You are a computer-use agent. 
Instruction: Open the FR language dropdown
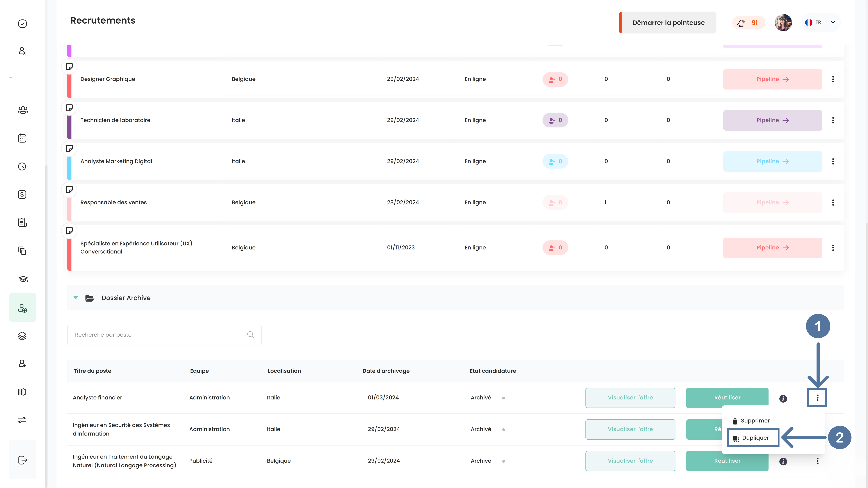point(821,23)
